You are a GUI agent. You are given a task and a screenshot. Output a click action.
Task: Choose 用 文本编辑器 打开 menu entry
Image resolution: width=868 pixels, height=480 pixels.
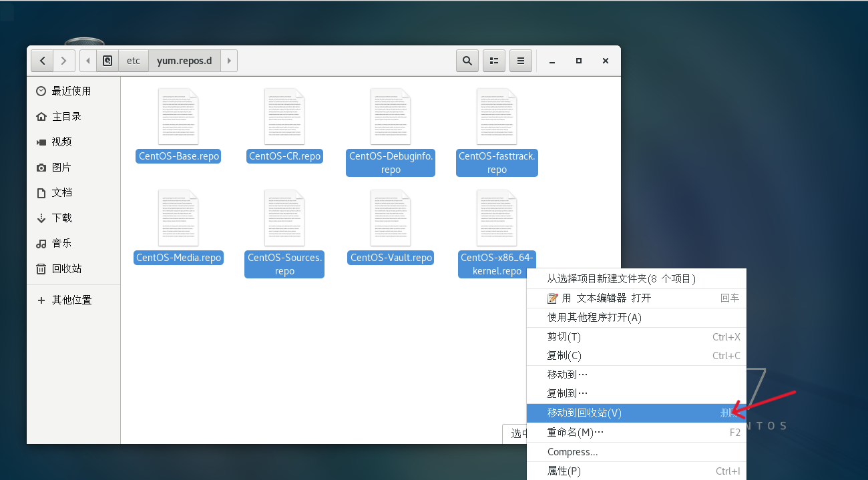(x=636, y=298)
